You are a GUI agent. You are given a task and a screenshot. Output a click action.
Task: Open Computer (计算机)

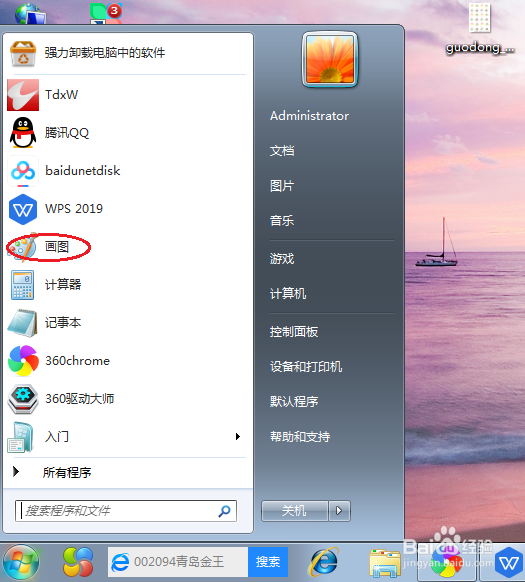coord(288,294)
